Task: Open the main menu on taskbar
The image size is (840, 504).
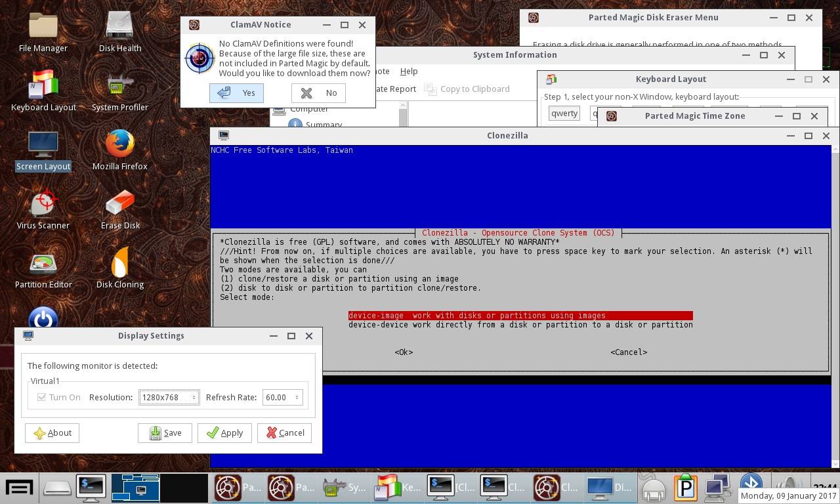Action: click(x=19, y=488)
